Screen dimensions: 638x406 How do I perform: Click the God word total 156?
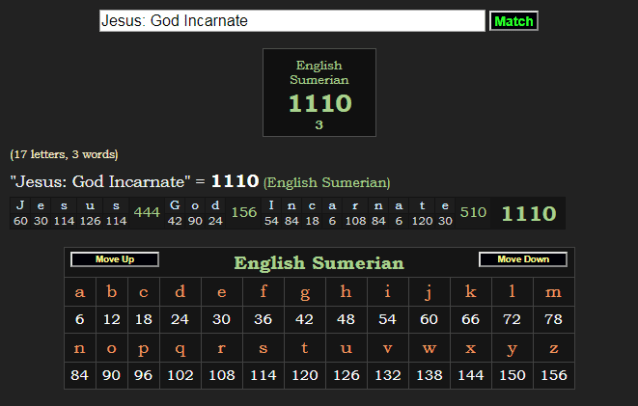tap(244, 212)
